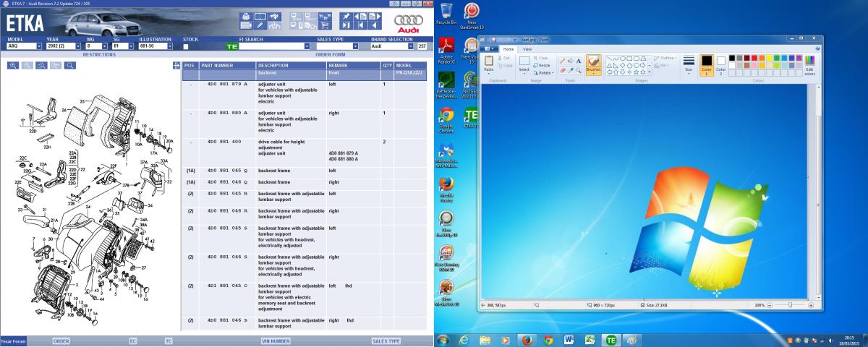Open the SG dropdown showing 81
The image size is (868, 347).
pos(132,46)
